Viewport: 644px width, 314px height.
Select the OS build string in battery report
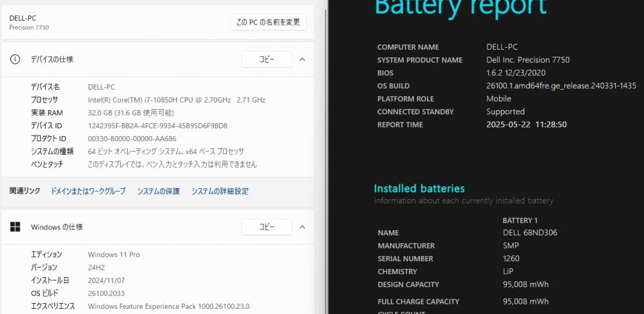(x=561, y=86)
